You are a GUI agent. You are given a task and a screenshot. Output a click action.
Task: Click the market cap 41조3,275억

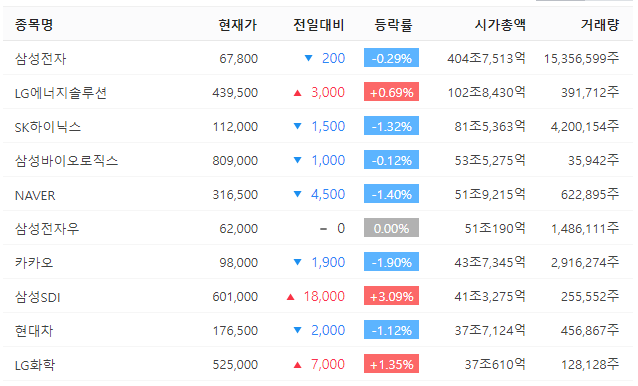(490, 297)
